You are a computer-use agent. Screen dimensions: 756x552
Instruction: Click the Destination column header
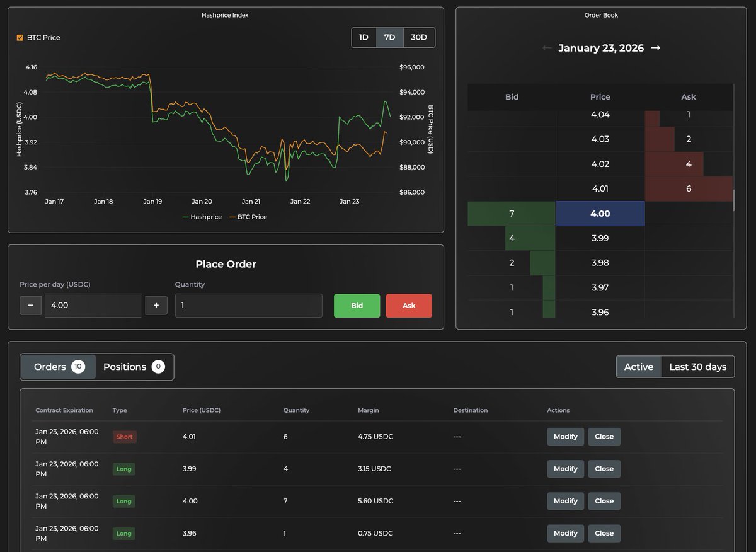pyautogui.click(x=471, y=410)
